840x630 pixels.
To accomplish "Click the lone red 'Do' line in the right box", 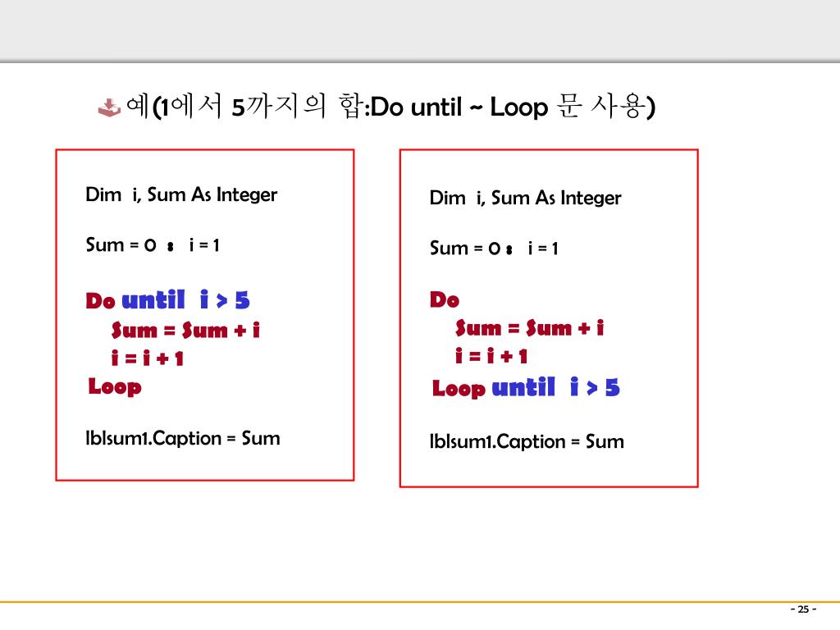I will [x=445, y=299].
